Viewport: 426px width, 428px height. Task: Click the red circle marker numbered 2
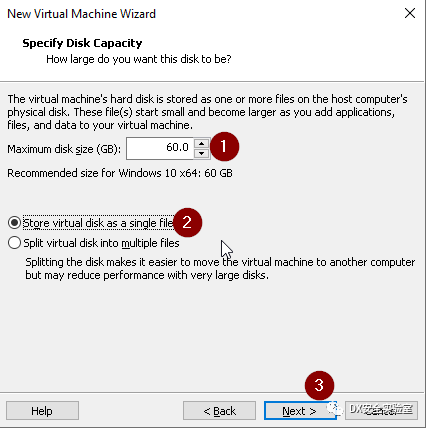[187, 222]
